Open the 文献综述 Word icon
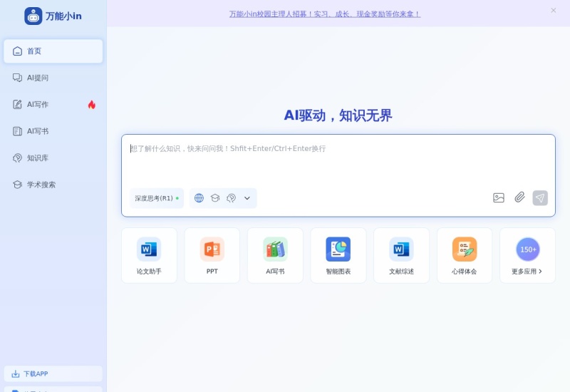The width and height of the screenshot is (570, 392). tap(401, 249)
